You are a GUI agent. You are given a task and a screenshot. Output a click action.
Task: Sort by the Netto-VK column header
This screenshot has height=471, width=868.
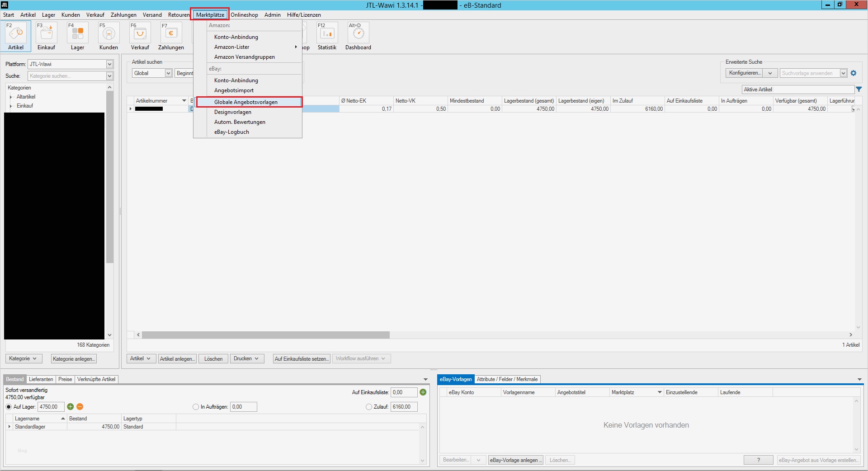click(x=420, y=101)
